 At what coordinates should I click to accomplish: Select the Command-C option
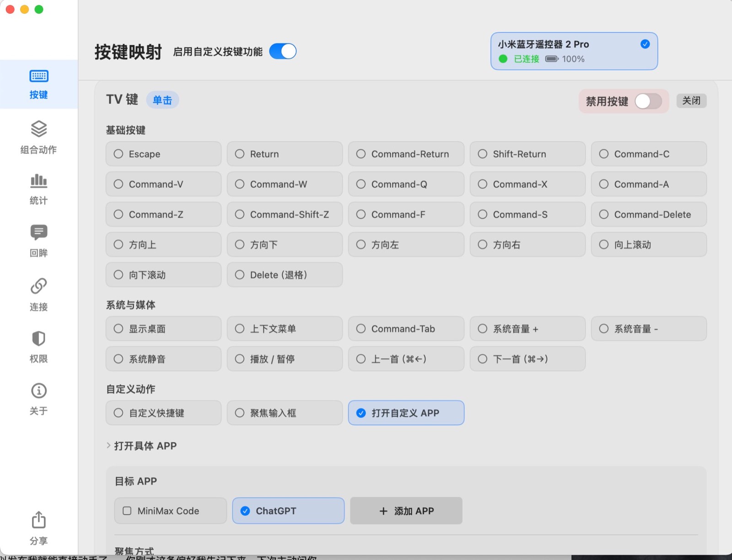(649, 154)
